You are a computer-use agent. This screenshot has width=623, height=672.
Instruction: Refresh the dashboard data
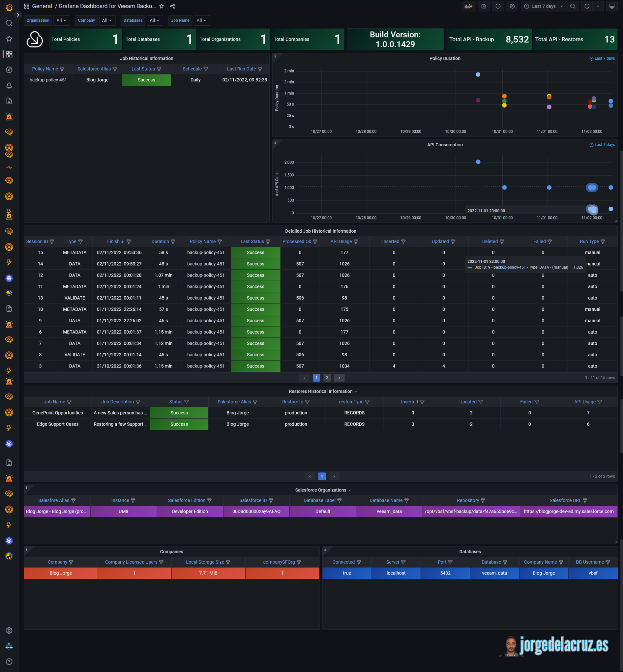587,6
